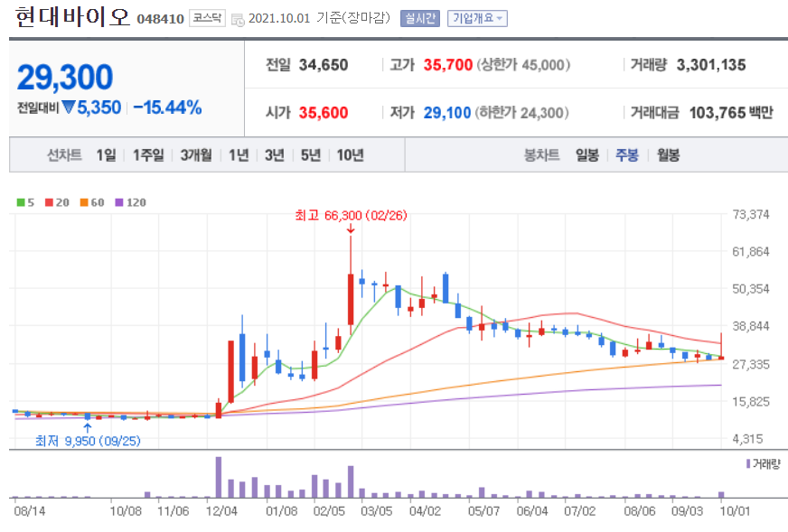Click the change rate -15.44%
The width and height of the screenshot is (788, 532).
click(167, 107)
